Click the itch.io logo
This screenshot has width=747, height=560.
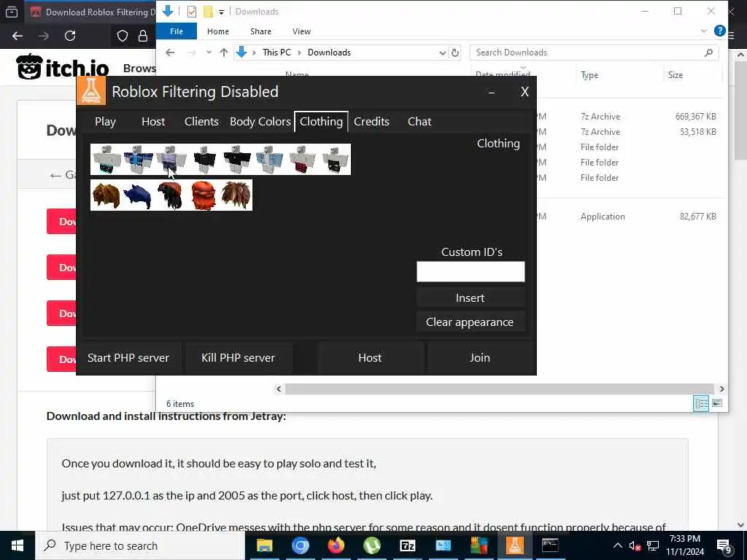63,67
